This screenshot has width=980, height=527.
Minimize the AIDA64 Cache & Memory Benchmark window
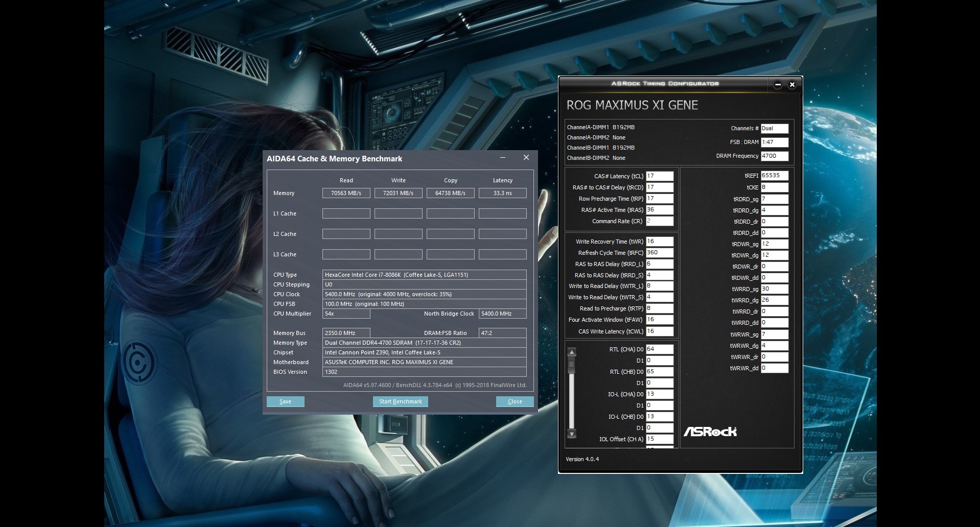coord(503,158)
